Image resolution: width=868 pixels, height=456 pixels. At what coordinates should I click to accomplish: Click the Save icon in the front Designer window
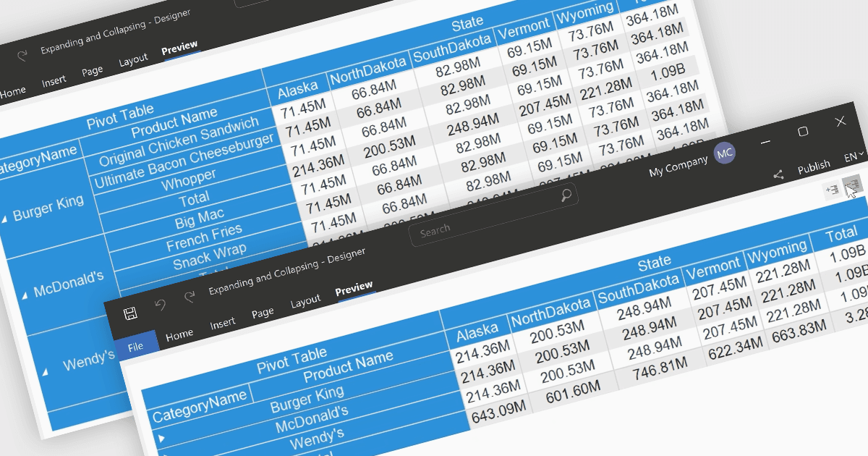[130, 313]
